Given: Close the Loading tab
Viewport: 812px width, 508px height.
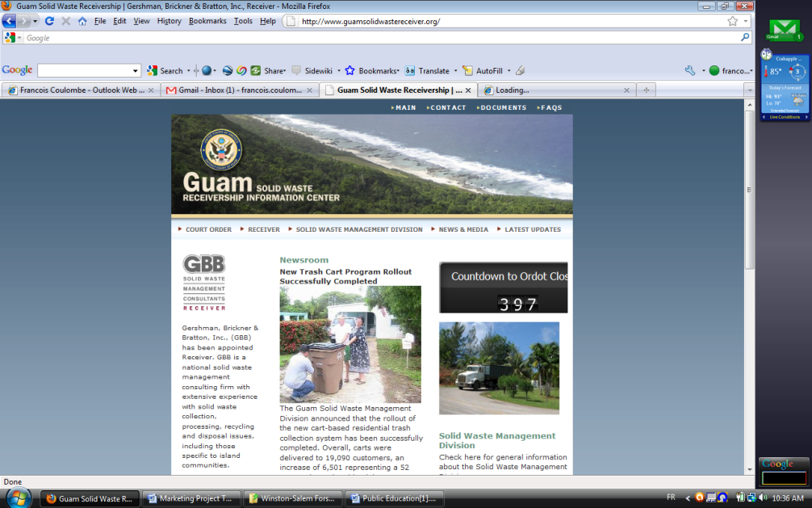Looking at the screenshot, I should (626, 90).
